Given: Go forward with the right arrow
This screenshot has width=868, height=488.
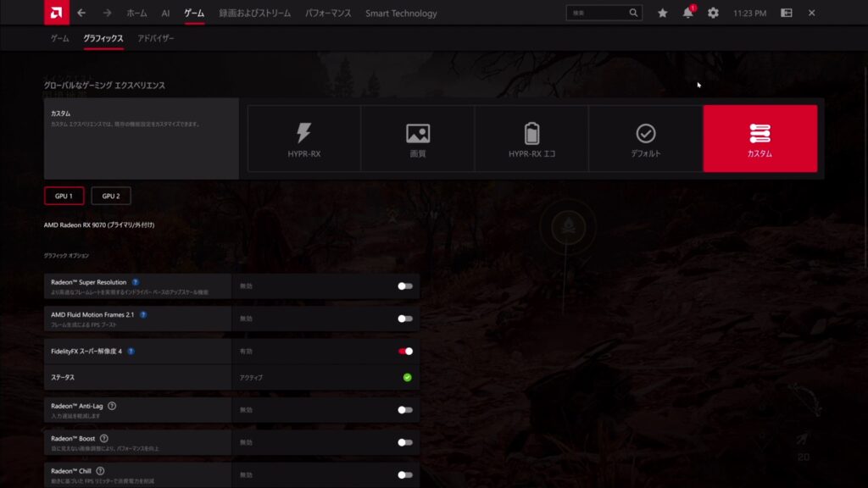Looking at the screenshot, I should (x=107, y=13).
